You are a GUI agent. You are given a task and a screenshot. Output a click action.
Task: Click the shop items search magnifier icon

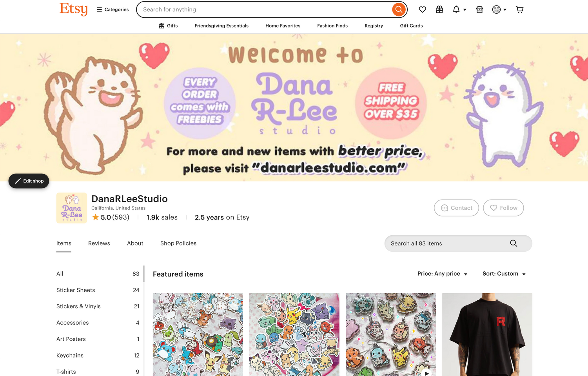[514, 243]
